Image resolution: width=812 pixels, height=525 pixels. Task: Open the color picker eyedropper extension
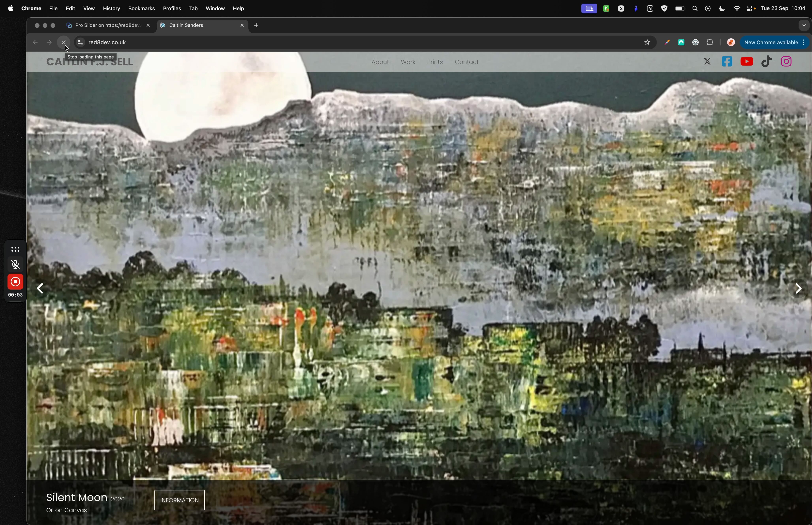coord(667,42)
